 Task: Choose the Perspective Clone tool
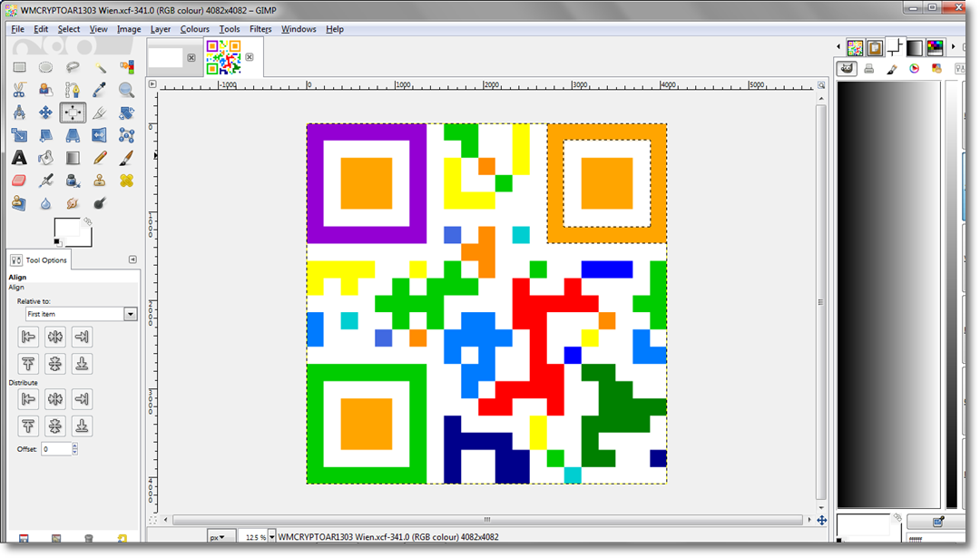(19, 203)
